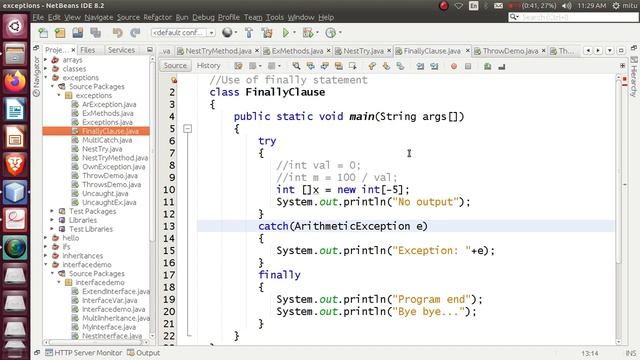Switch to ExMethods.java editor tab
The image size is (640, 360).
pyautogui.click(x=297, y=51)
